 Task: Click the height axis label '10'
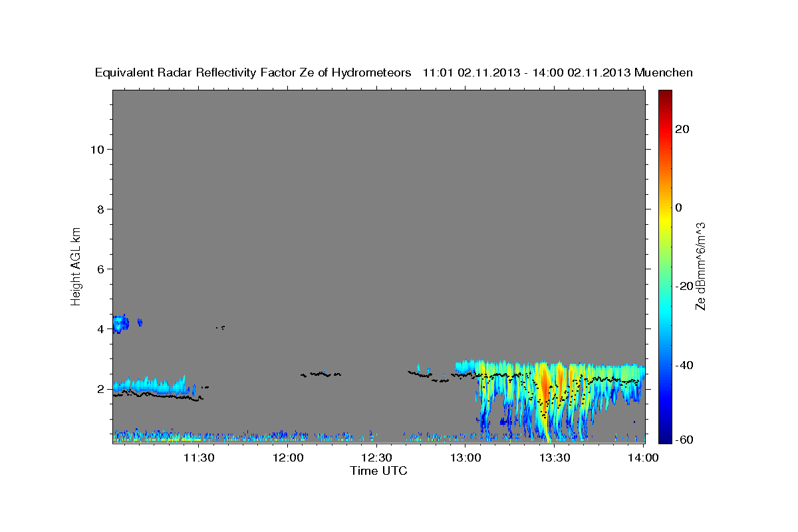click(96, 149)
